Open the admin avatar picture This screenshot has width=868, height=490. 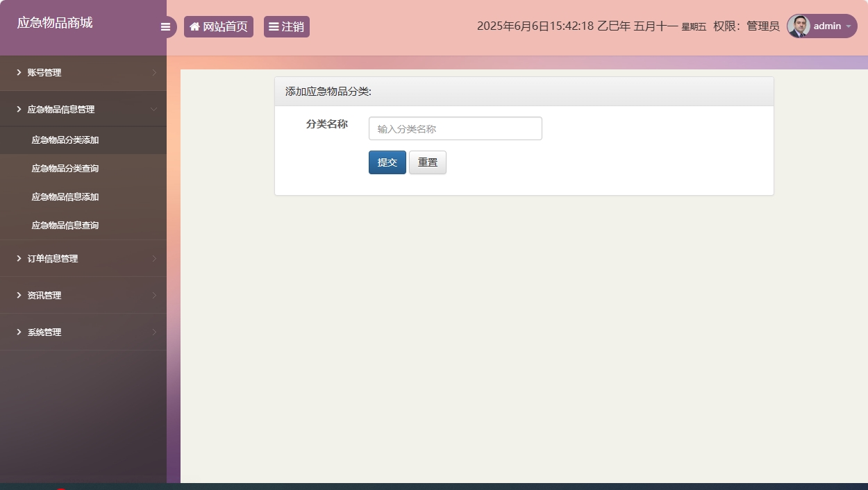tap(799, 26)
